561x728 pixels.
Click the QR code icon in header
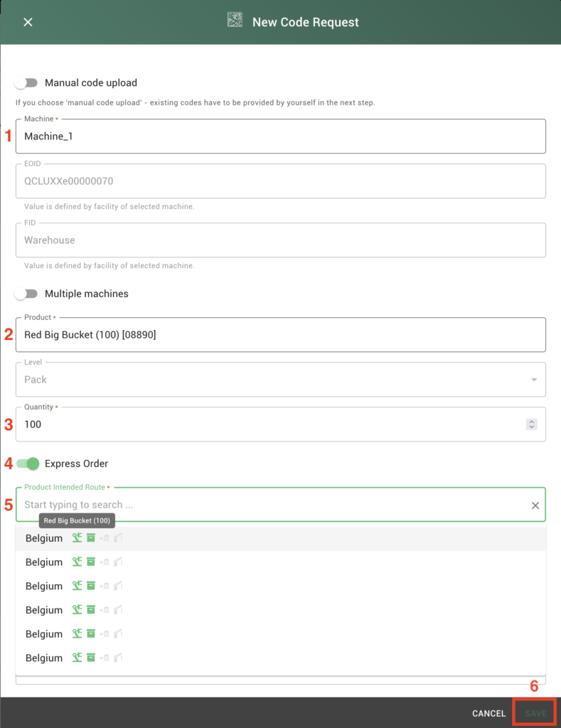click(x=235, y=21)
